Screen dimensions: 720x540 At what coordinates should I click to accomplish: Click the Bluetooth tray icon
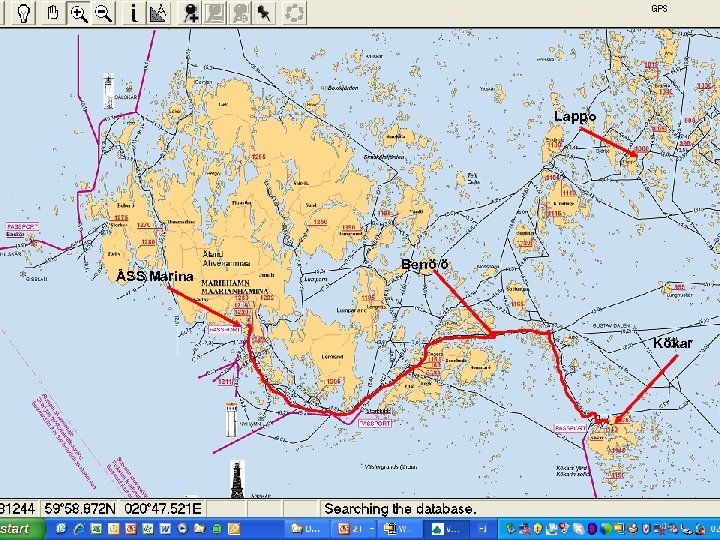pos(593,529)
